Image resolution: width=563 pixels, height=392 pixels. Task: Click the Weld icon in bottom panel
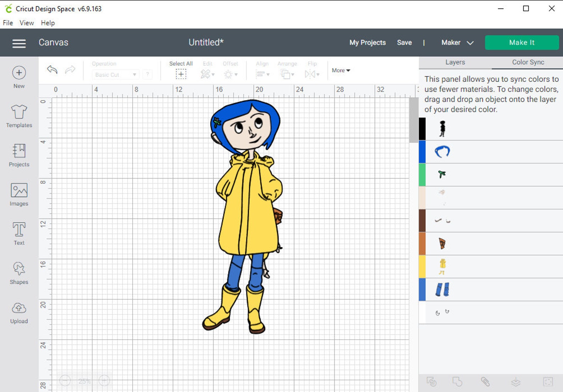(x=457, y=382)
